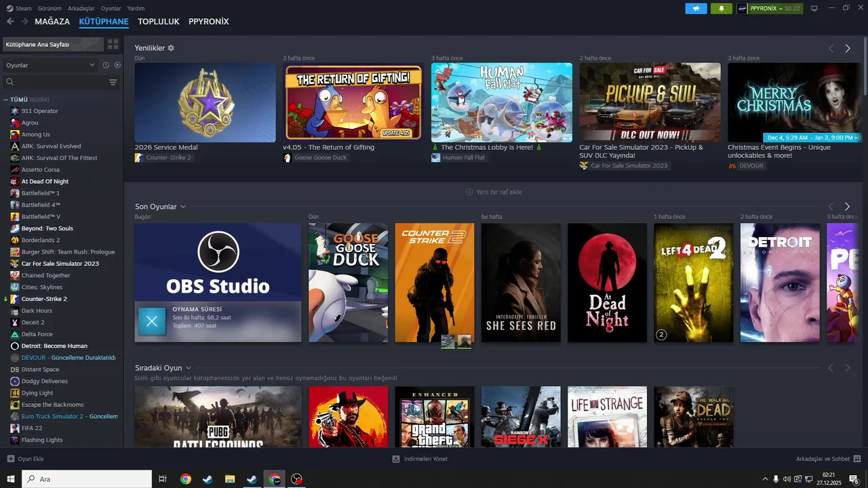
Task: Open Counter-Strike 2 cover in Son Oyunlar
Action: (x=435, y=283)
